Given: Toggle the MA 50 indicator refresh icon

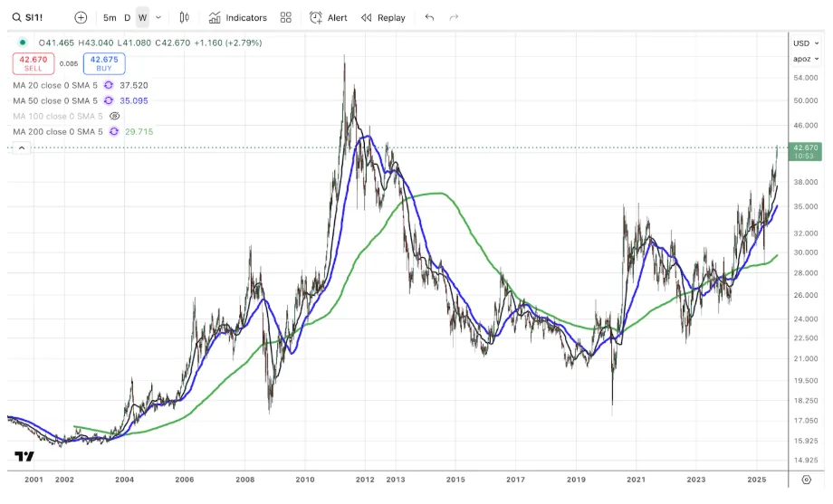Looking at the screenshot, I should [x=109, y=101].
